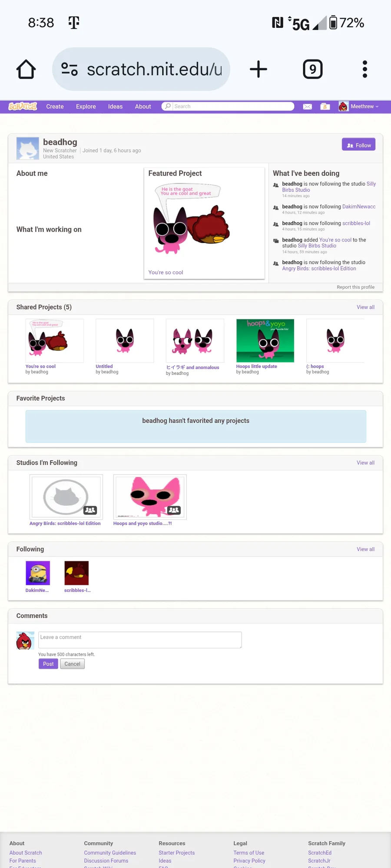Screen dimensions: 391x868
Task: Open a new browser tab
Action: coord(258,69)
